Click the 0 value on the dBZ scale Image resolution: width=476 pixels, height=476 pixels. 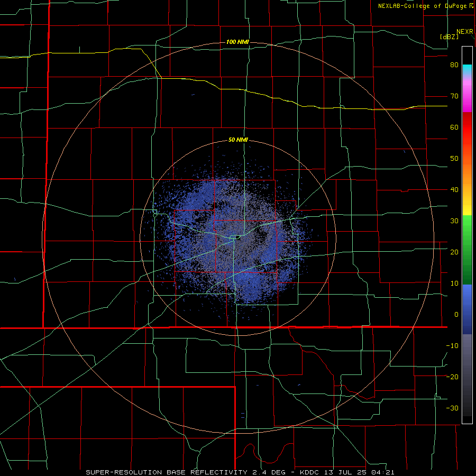tap(456, 315)
